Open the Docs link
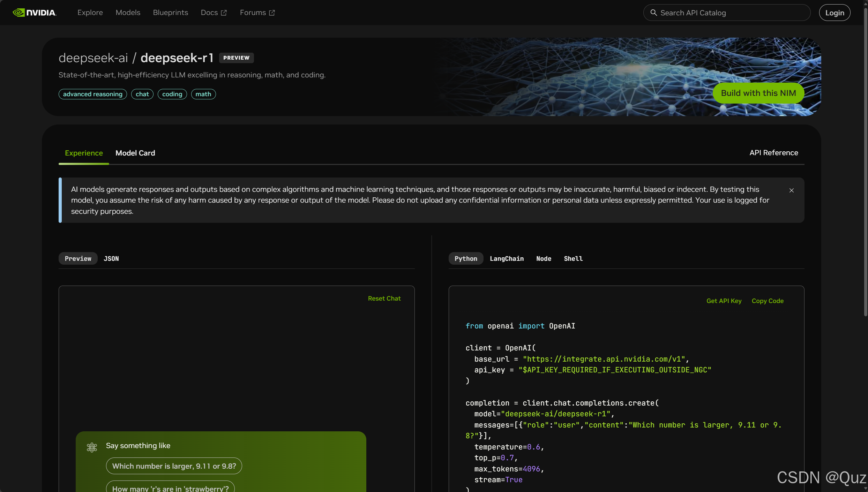 pyautogui.click(x=214, y=13)
